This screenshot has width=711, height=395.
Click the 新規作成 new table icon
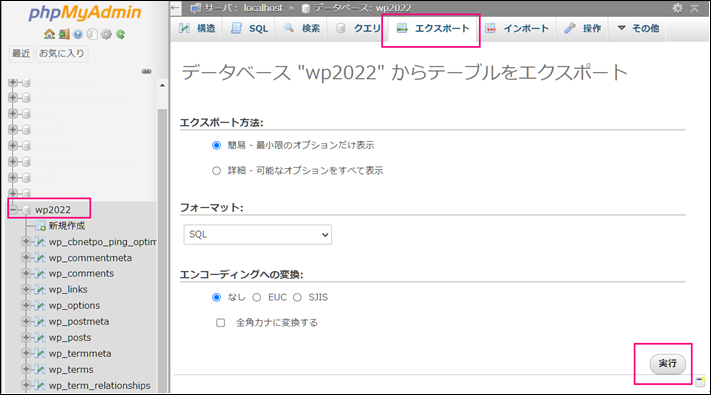[x=40, y=225]
